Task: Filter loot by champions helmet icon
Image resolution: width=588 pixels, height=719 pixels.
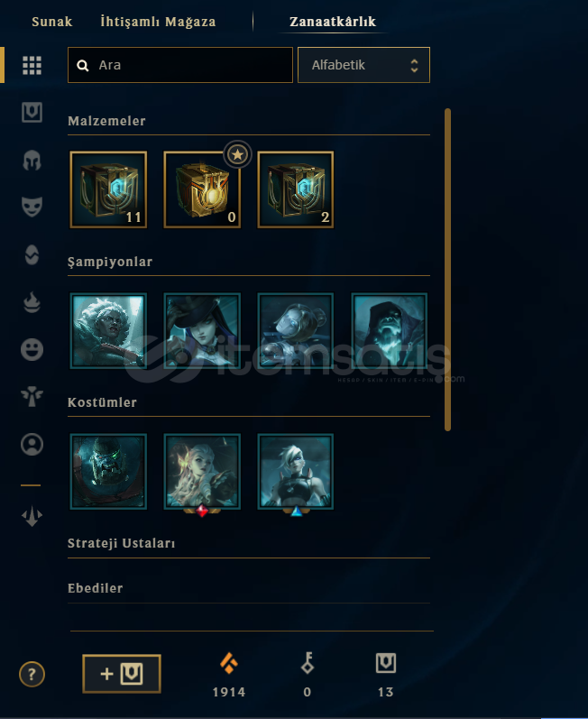Action: tap(32, 160)
